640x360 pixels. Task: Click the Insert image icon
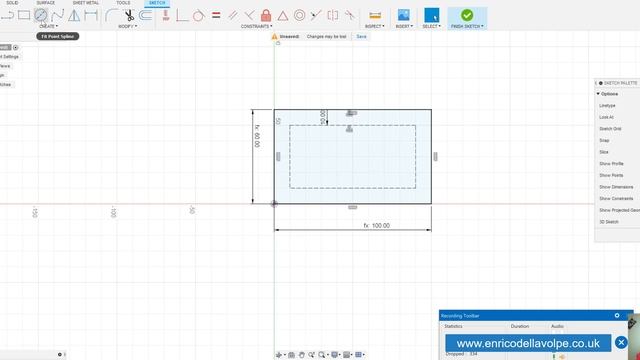(404, 15)
